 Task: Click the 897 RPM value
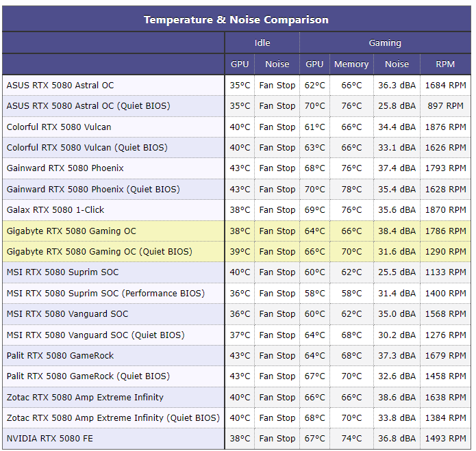pyautogui.click(x=445, y=106)
